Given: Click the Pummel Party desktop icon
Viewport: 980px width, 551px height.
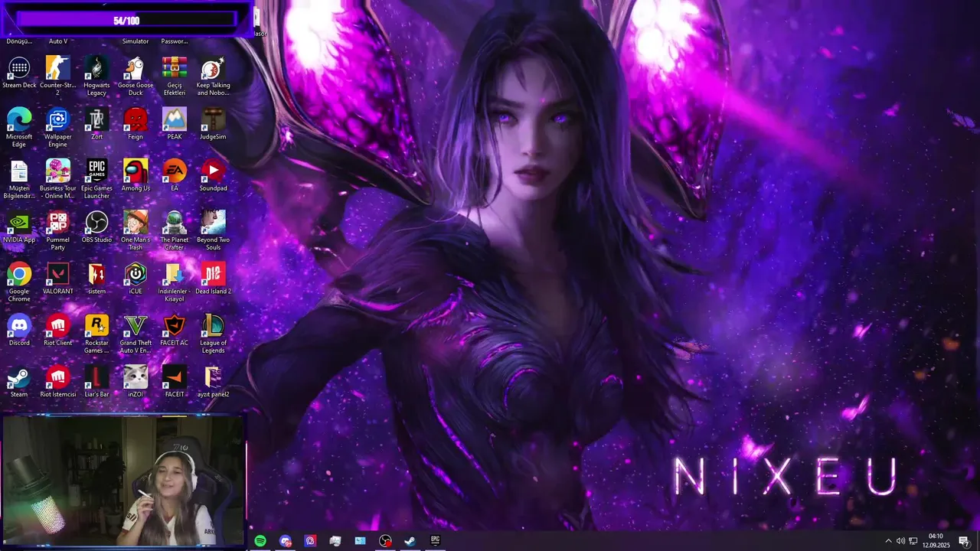Looking at the screenshot, I should [57, 230].
